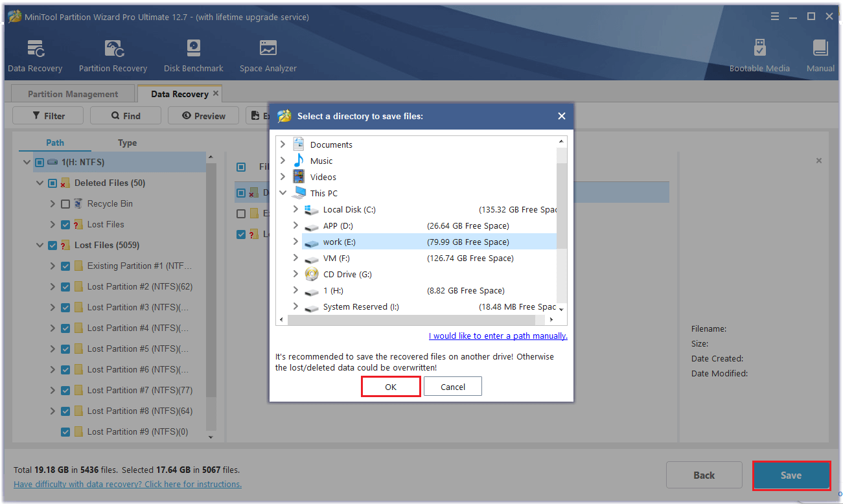Open the Find search option
The width and height of the screenshot is (843, 504).
[126, 115]
